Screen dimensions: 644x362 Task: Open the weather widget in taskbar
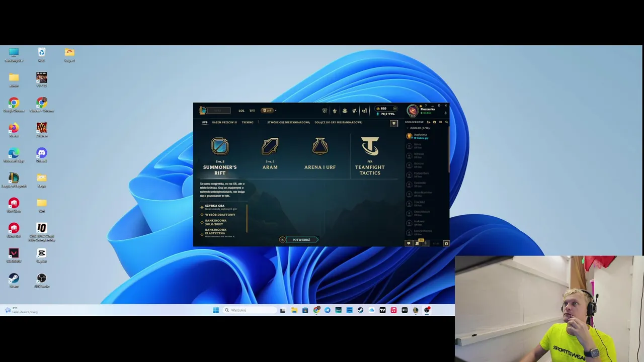click(20, 310)
